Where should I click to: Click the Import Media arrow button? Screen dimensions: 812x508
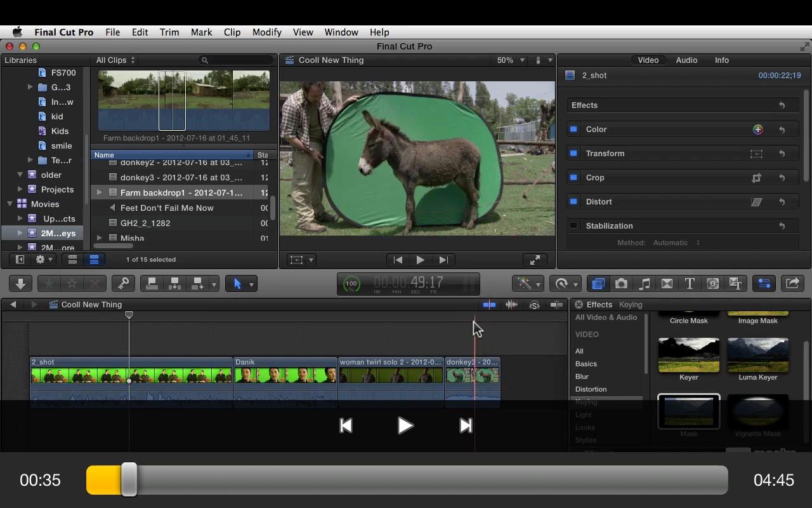click(20, 284)
